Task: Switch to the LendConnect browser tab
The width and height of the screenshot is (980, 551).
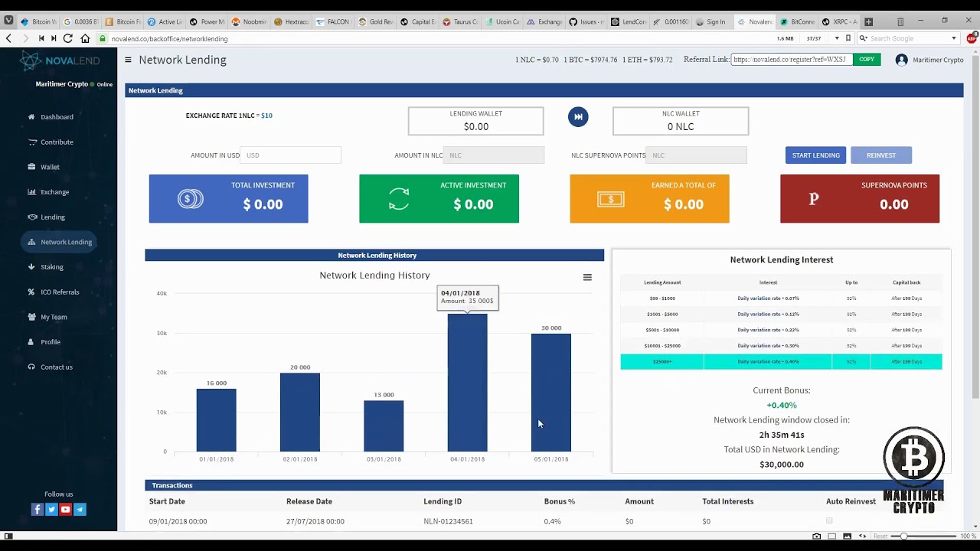Action: [x=629, y=22]
